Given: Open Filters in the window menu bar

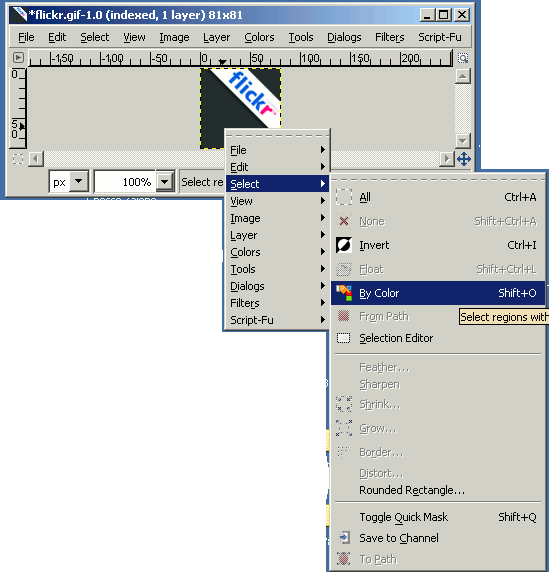Looking at the screenshot, I should point(390,37).
